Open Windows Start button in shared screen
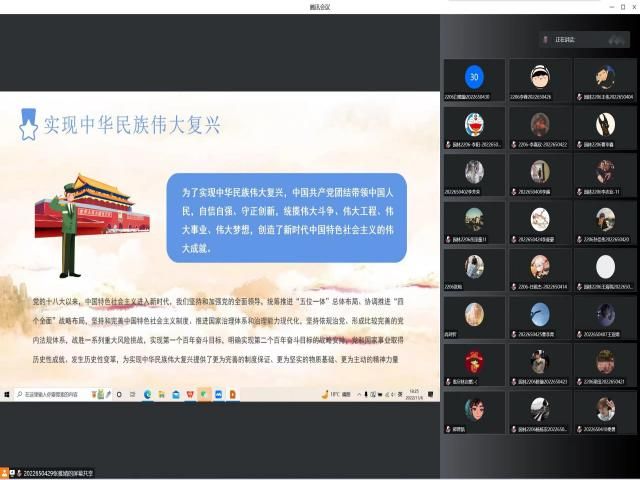This screenshot has height=480, width=640. [7, 394]
